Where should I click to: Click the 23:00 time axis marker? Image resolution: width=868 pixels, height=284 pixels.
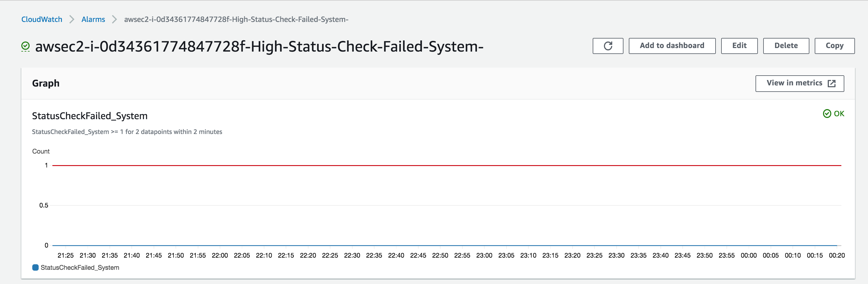(484, 255)
